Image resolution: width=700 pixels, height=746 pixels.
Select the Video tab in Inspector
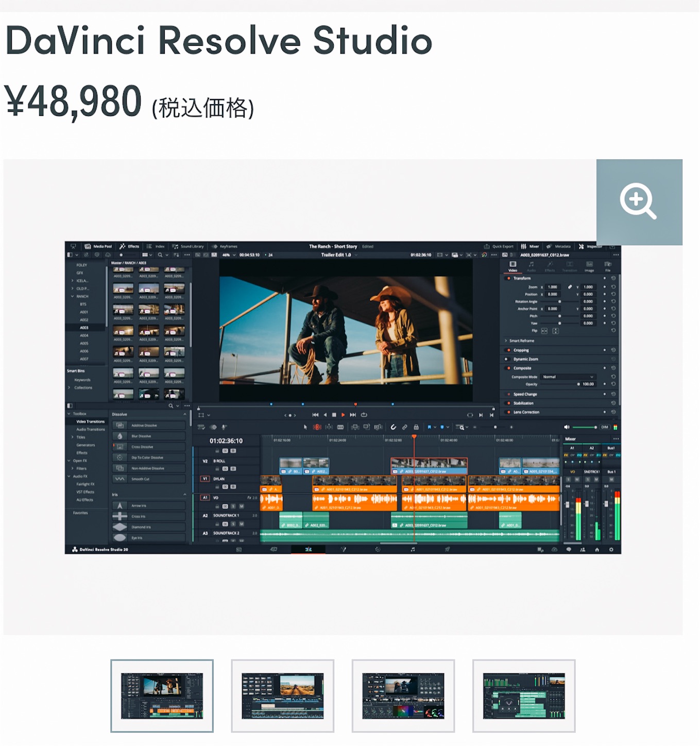513,266
